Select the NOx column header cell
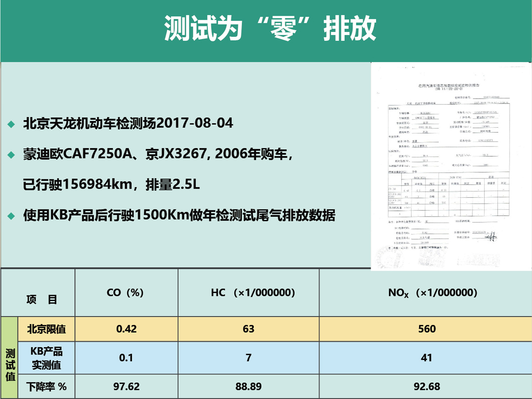The height and width of the screenshot is (399, 532). coord(426,293)
